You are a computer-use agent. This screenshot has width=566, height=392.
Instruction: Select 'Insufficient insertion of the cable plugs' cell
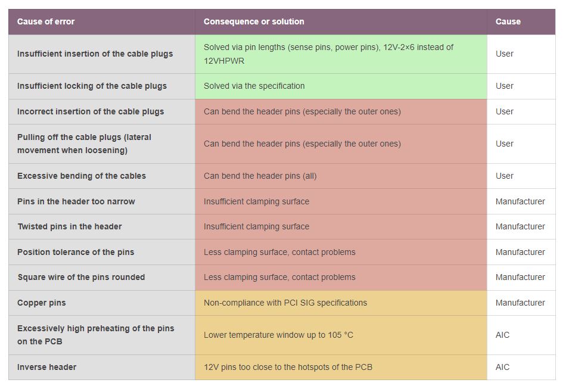[102, 54]
